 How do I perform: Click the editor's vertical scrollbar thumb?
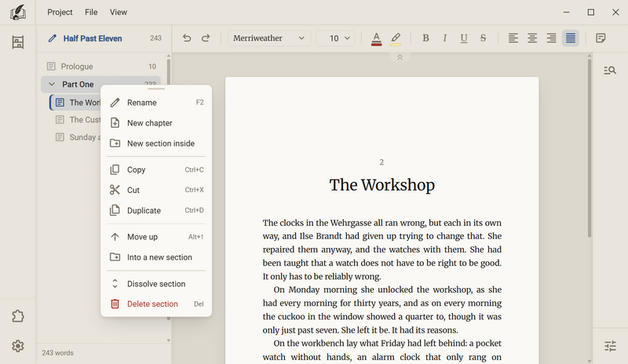(590, 148)
